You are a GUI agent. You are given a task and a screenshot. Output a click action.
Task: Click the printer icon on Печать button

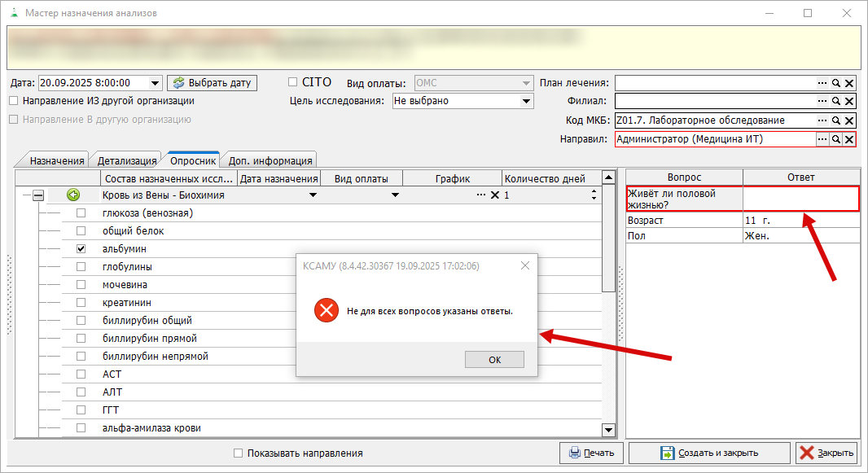point(575,453)
